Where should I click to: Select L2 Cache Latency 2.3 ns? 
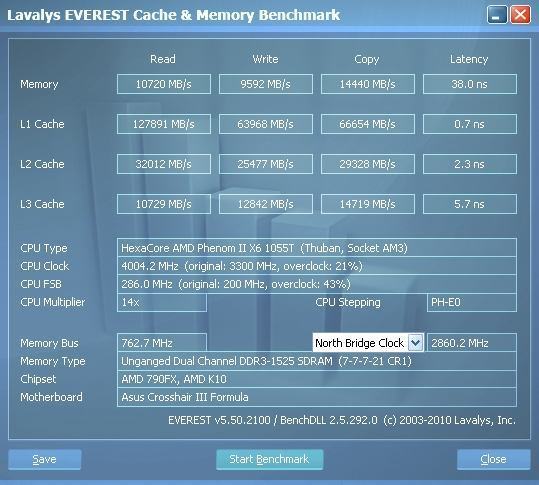[470, 164]
